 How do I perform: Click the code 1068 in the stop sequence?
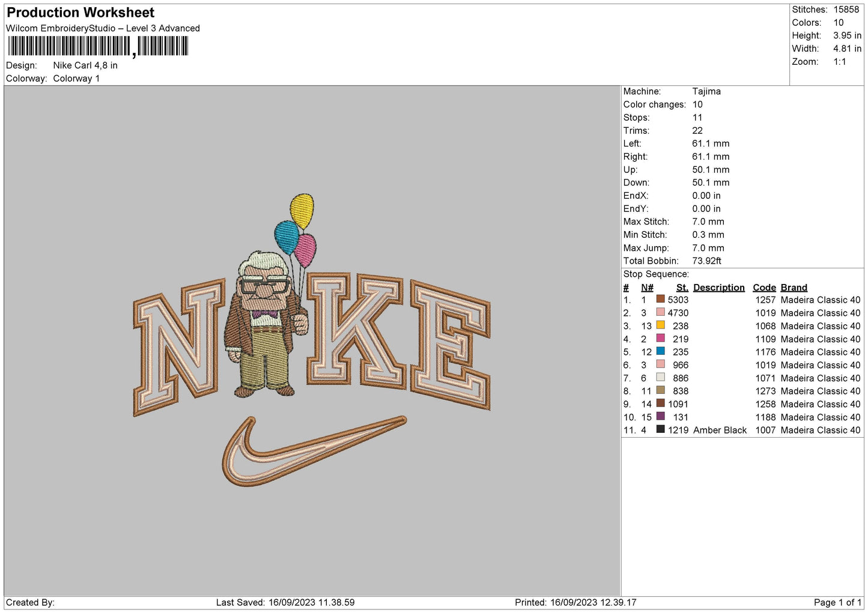765,326
